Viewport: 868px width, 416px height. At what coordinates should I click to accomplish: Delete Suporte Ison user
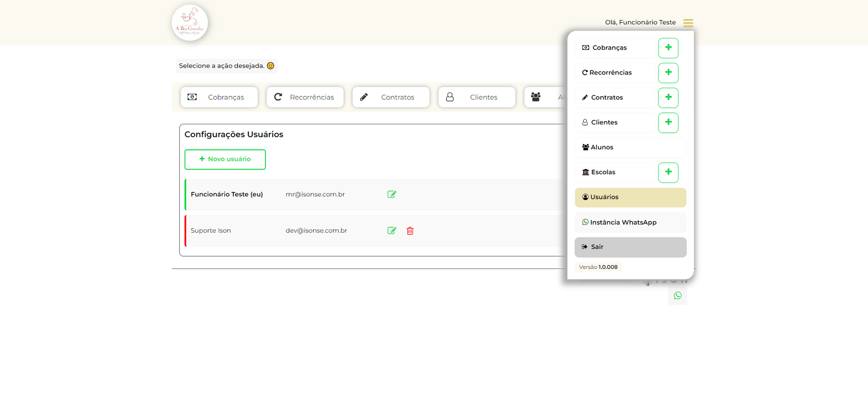(x=410, y=231)
